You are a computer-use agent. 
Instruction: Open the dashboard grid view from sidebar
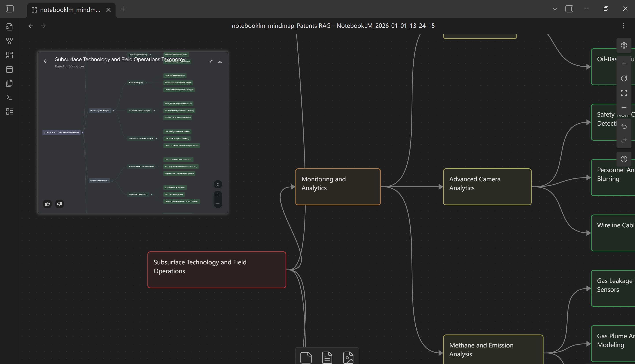tap(9, 55)
